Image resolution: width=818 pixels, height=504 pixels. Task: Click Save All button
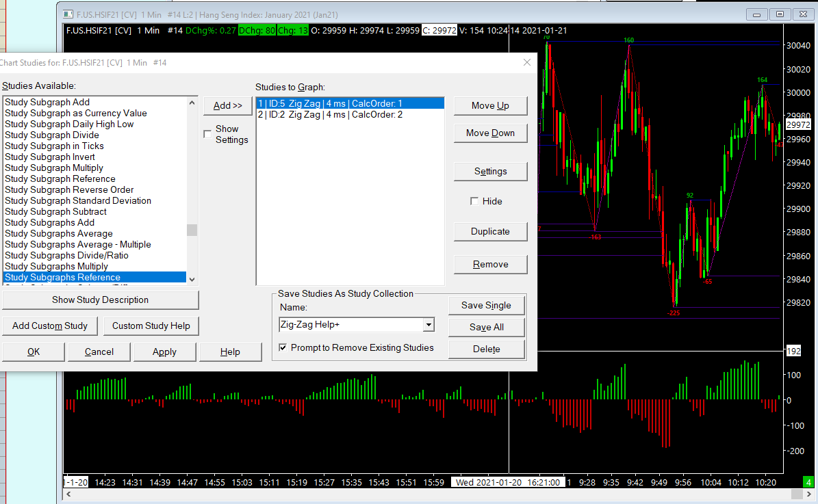[x=486, y=328]
